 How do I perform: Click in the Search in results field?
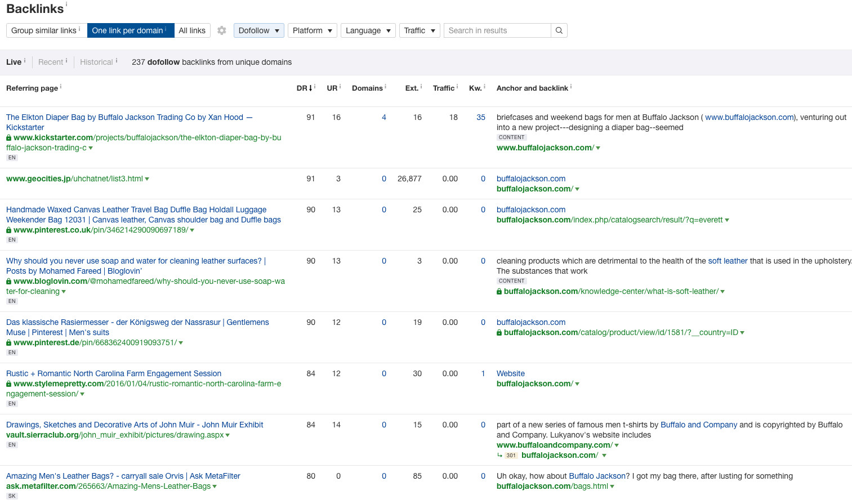(497, 30)
